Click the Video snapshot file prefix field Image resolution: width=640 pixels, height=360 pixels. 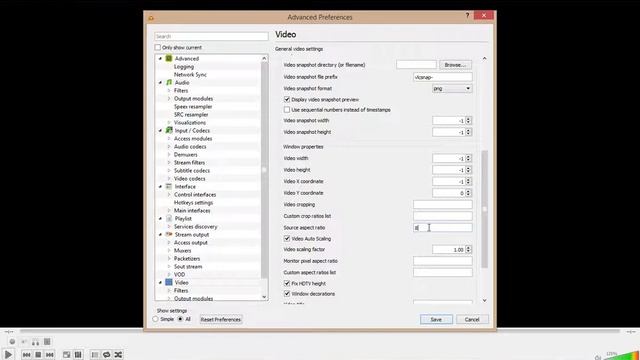(x=442, y=77)
